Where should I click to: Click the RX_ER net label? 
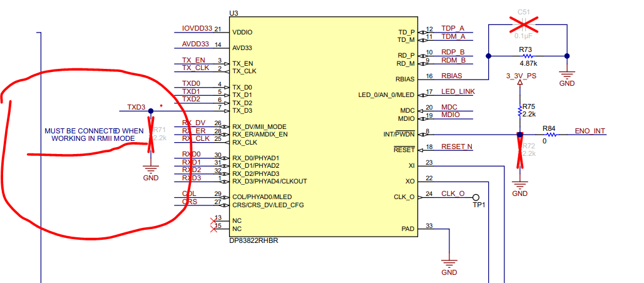pos(193,131)
